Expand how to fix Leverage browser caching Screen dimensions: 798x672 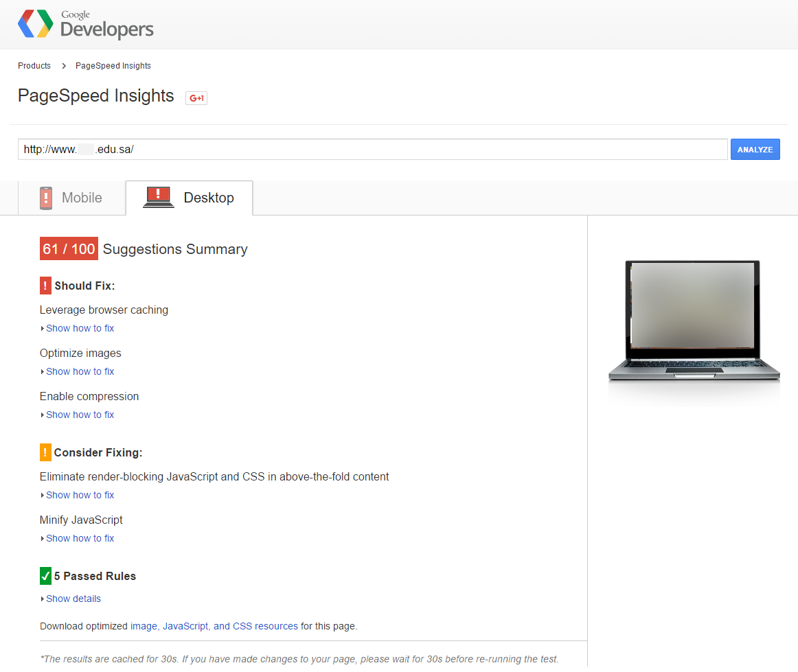[x=80, y=328]
